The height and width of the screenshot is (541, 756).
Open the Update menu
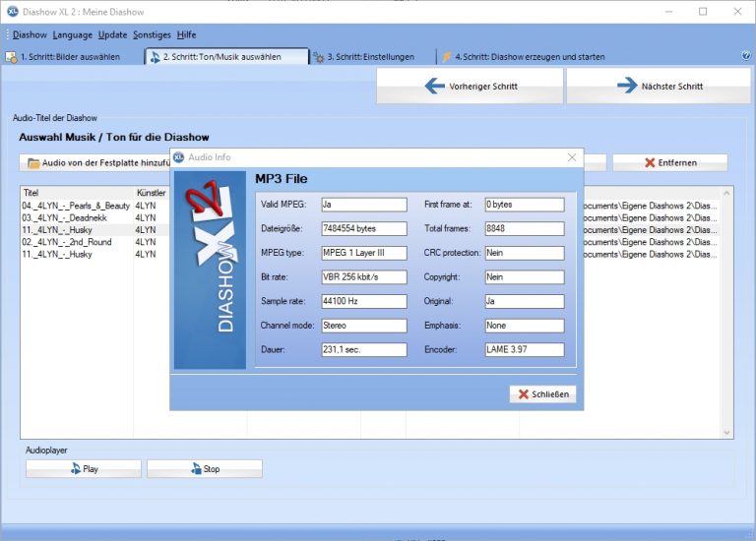click(x=112, y=34)
